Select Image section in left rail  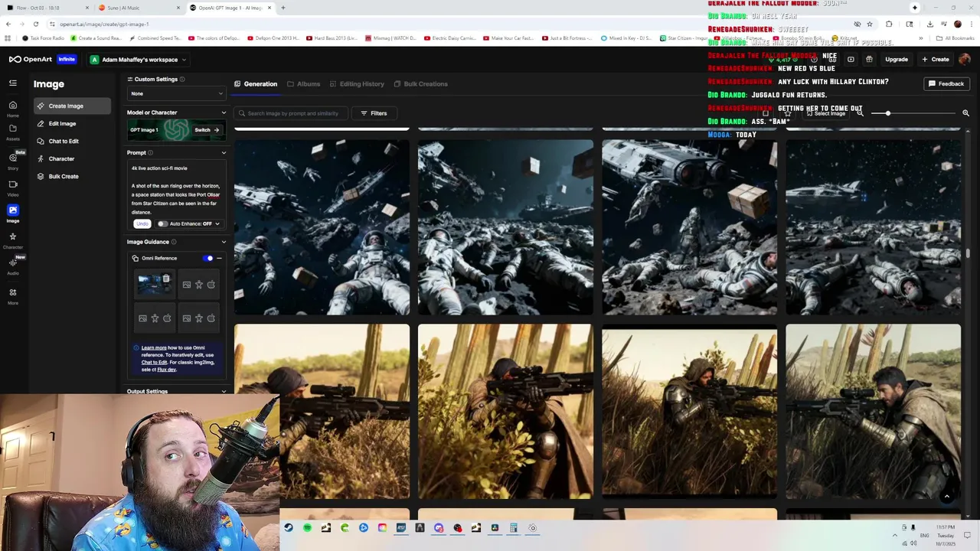(x=13, y=213)
